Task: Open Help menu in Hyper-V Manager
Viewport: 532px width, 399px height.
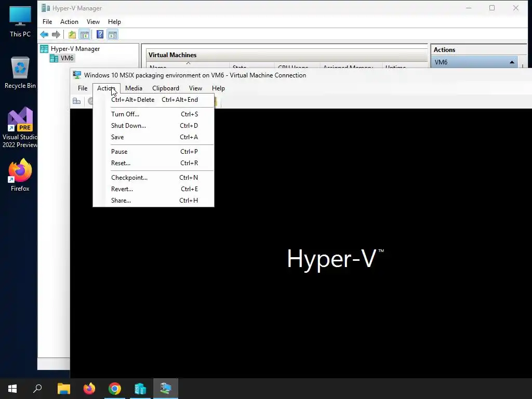Action: pyautogui.click(x=114, y=22)
